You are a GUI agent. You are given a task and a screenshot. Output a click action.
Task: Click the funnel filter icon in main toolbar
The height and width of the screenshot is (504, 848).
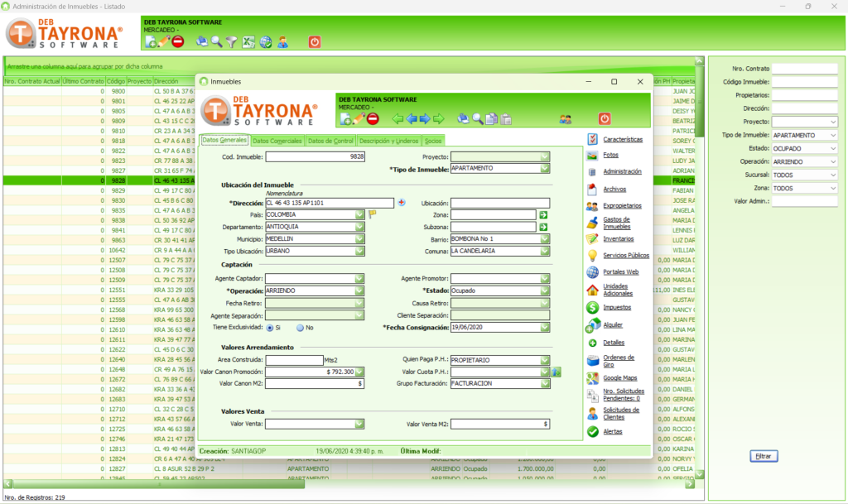click(232, 41)
